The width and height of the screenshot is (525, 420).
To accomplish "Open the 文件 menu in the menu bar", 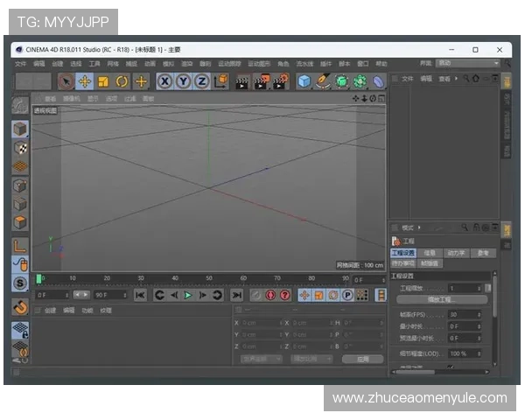I will 20,64.
